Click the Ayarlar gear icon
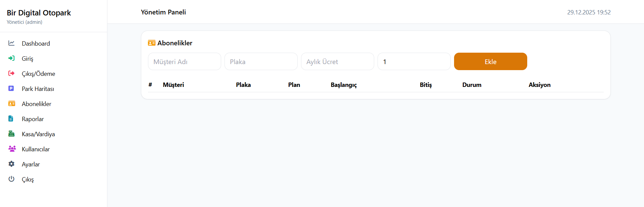 (x=11, y=164)
